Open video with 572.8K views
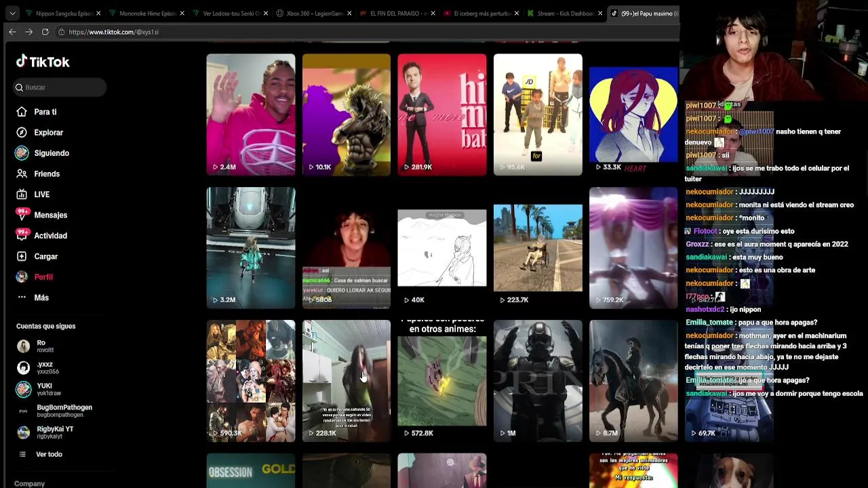 pyautogui.click(x=442, y=381)
